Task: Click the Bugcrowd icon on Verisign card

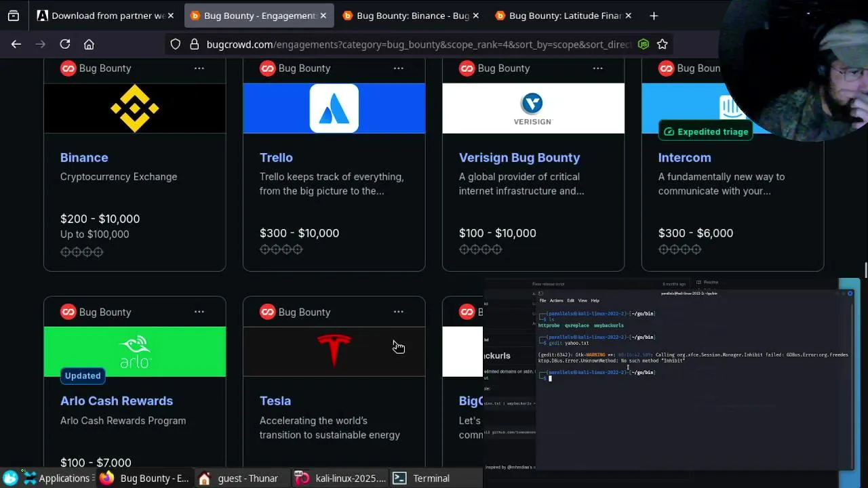Action: click(x=467, y=68)
